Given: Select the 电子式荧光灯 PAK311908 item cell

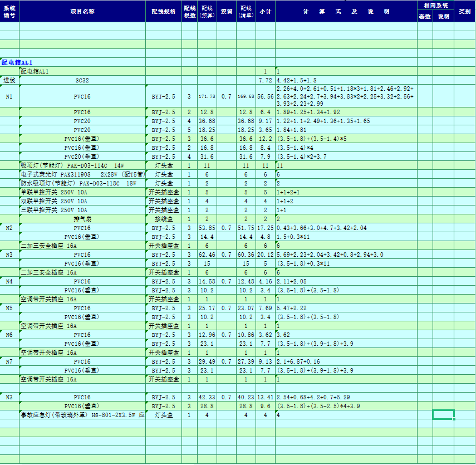Looking at the screenshot, I should [82, 174].
